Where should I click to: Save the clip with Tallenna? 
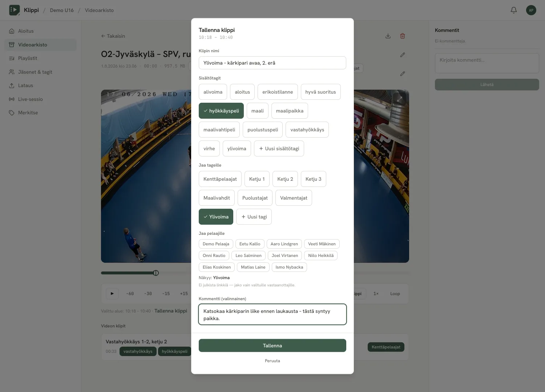pyautogui.click(x=272, y=346)
